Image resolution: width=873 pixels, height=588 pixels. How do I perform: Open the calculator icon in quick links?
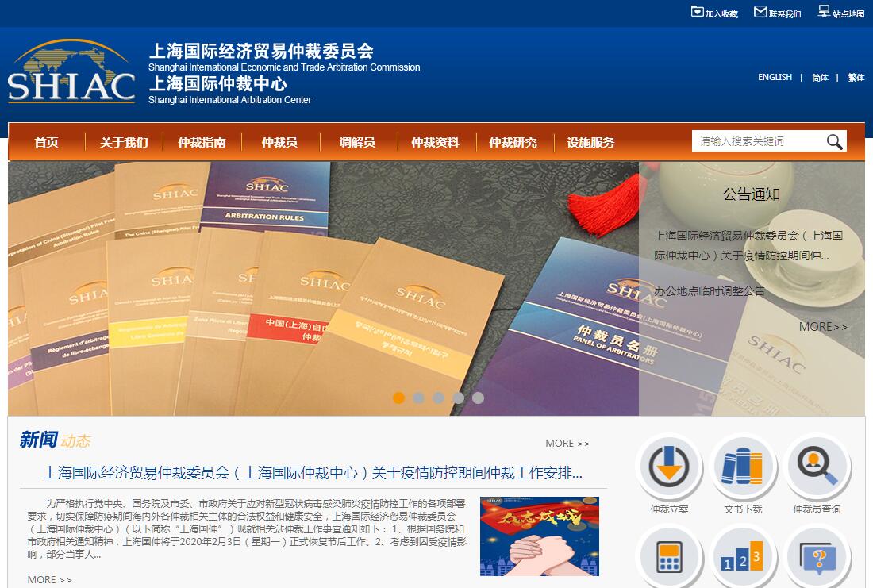click(x=669, y=559)
